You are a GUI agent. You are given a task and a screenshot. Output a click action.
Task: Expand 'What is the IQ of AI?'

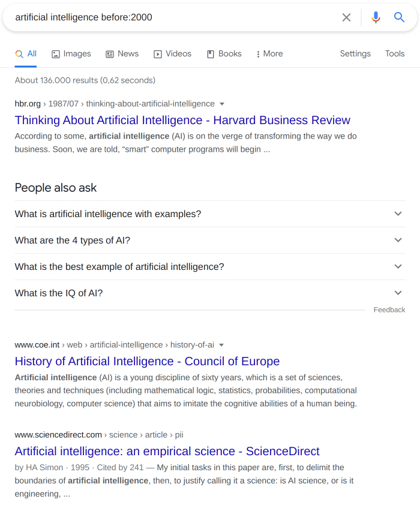(210, 293)
